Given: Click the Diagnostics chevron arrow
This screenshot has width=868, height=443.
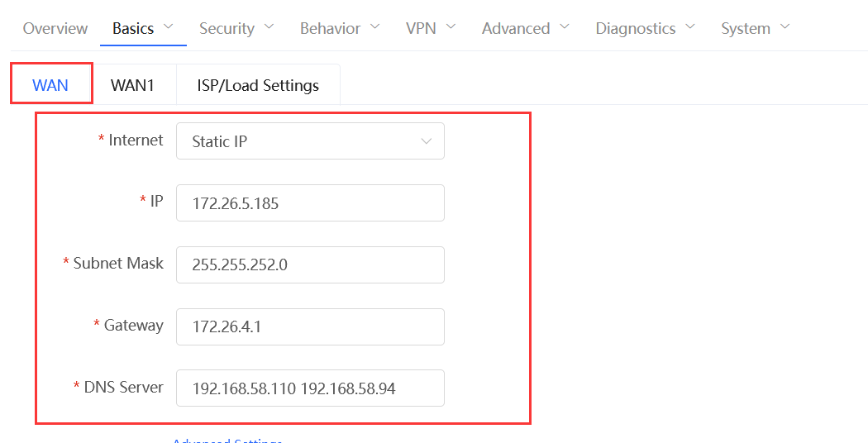Looking at the screenshot, I should point(690,26).
